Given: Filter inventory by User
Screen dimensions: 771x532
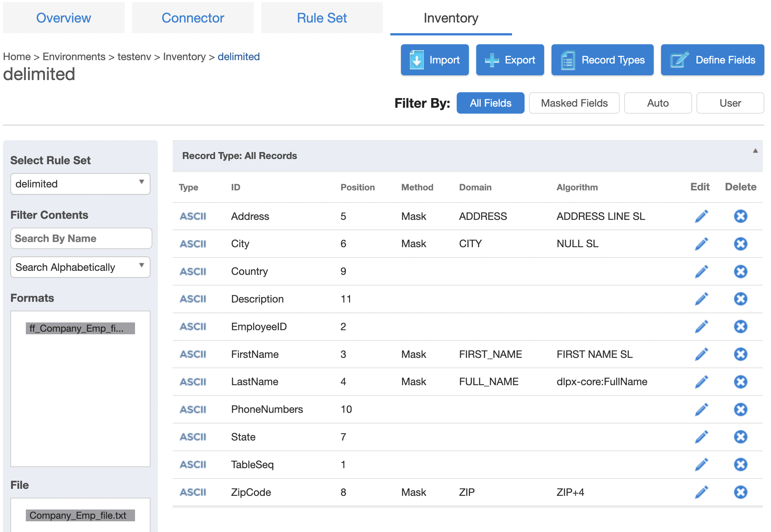Looking at the screenshot, I should tap(730, 103).
